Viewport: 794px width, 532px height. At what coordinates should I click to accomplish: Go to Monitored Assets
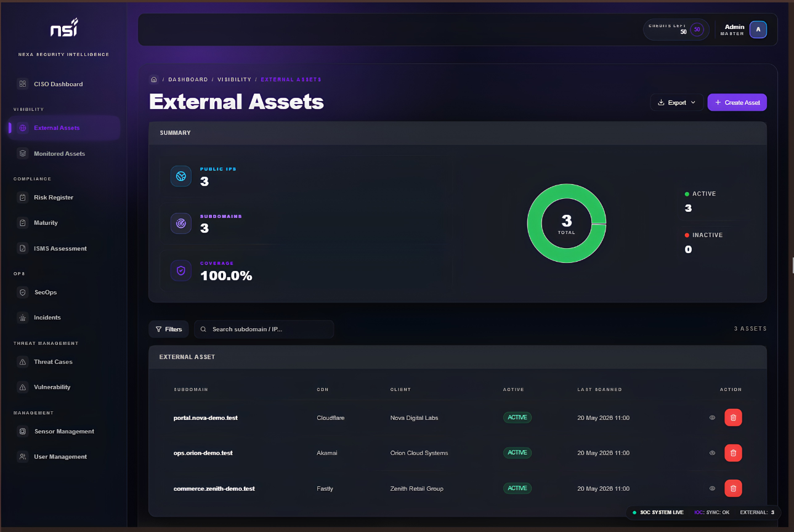(63, 153)
